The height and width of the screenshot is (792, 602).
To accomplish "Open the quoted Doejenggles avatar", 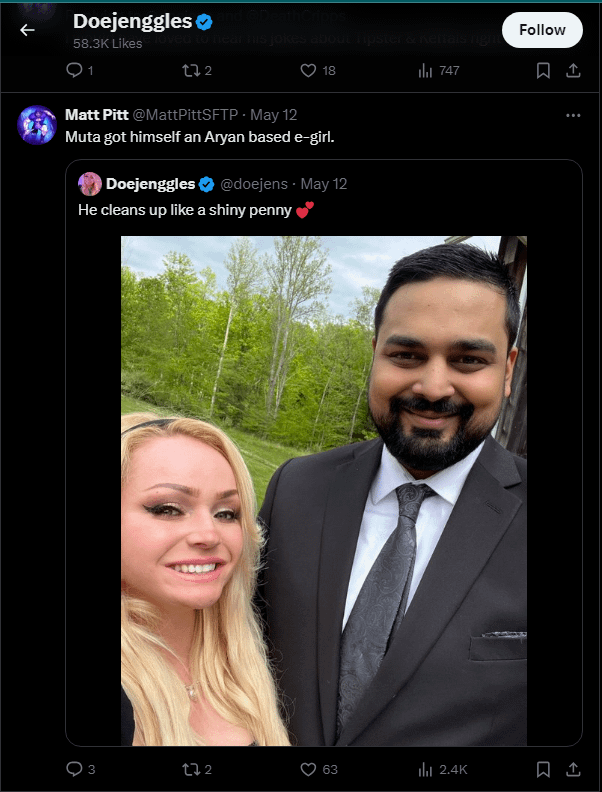I will coord(90,184).
